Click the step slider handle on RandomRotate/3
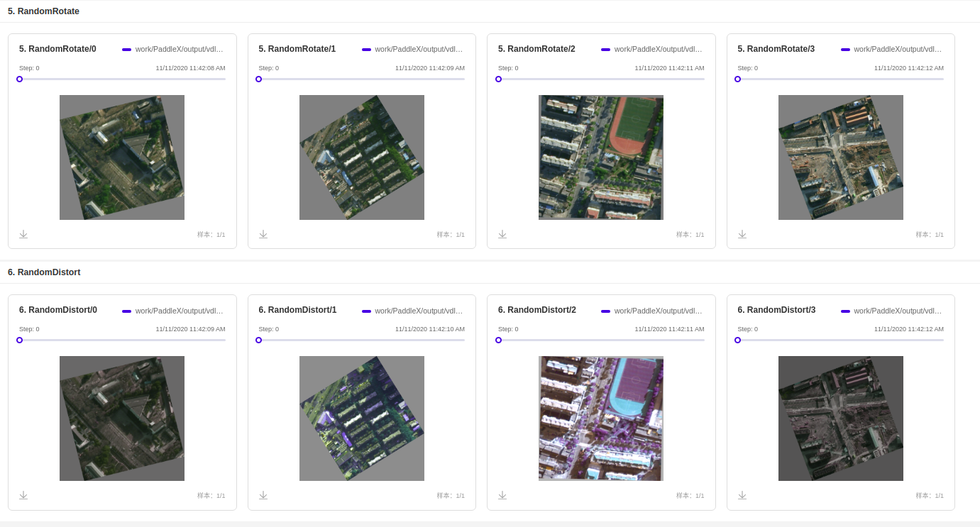 tap(738, 79)
